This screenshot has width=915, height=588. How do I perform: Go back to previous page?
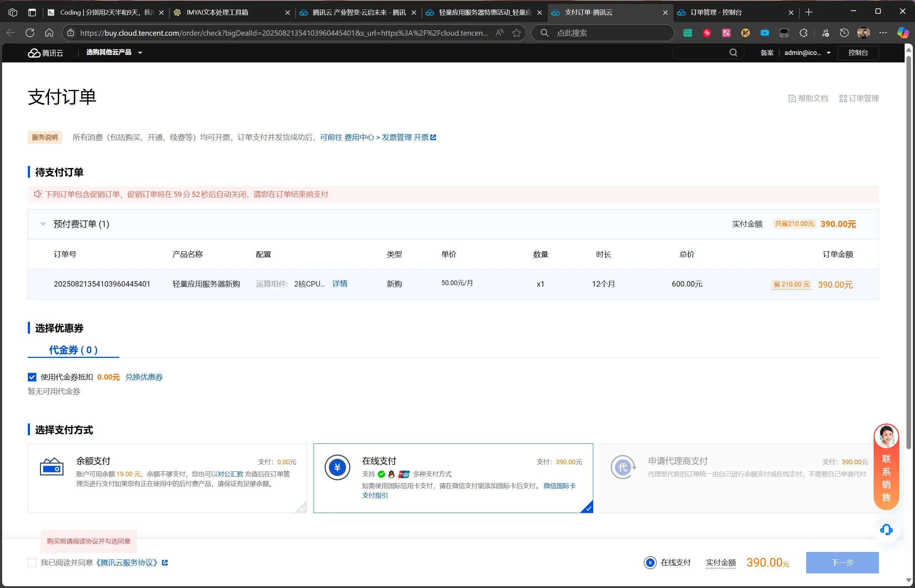11,33
